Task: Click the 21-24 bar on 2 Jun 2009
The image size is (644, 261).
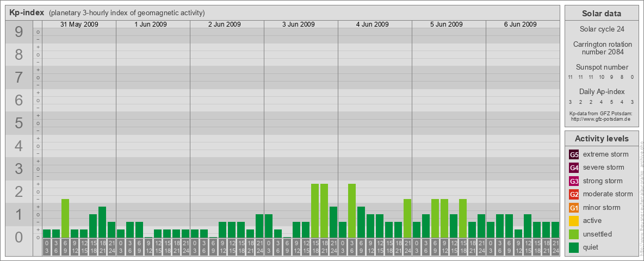Action: pyautogui.click(x=259, y=226)
